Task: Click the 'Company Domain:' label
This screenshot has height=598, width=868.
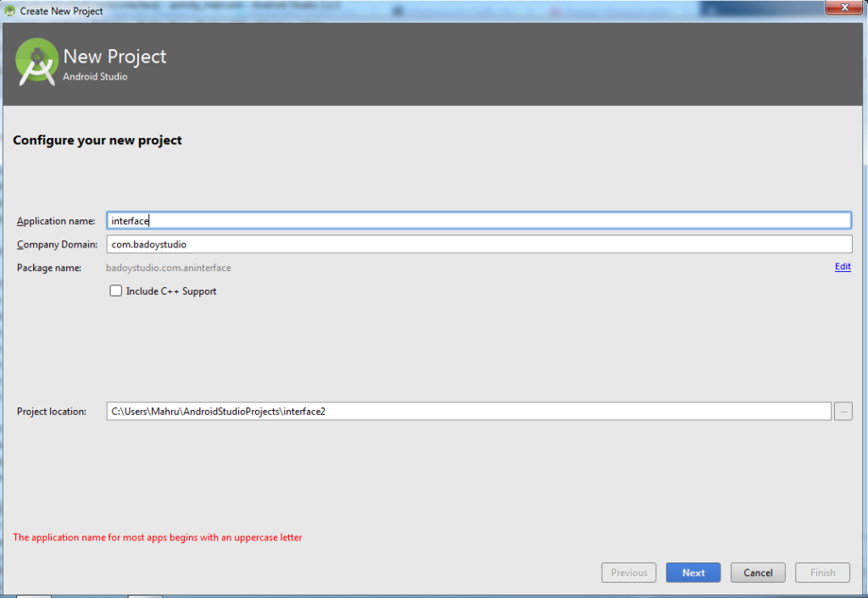Action: 57,245
